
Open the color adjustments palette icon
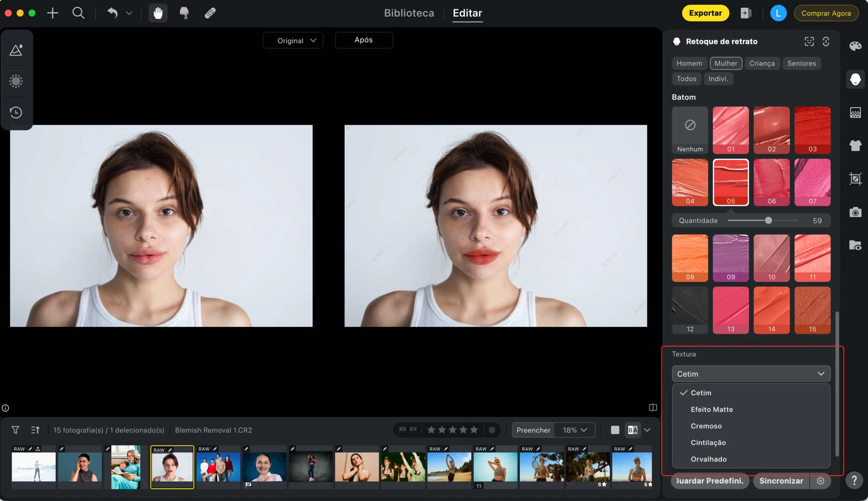click(x=855, y=46)
